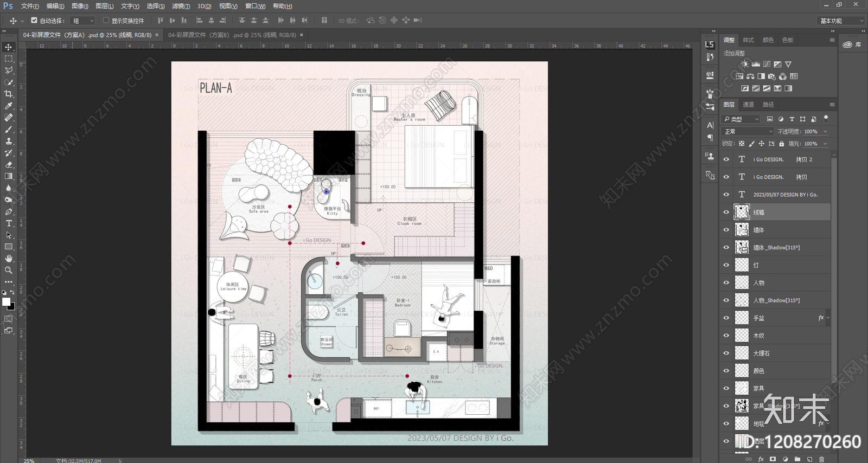Select the Lasso tool
The width and height of the screenshot is (868, 463).
pyautogui.click(x=9, y=70)
